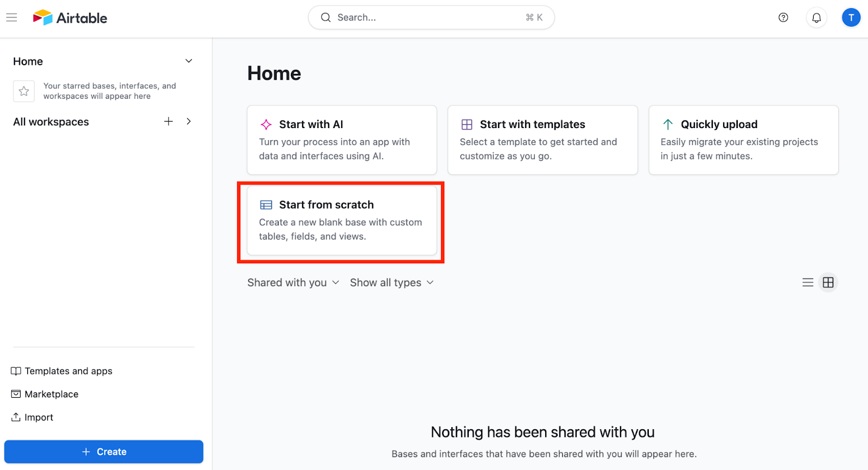Screen dimensions: 868x470
Task: Open Templates and apps
Action: [62, 371]
